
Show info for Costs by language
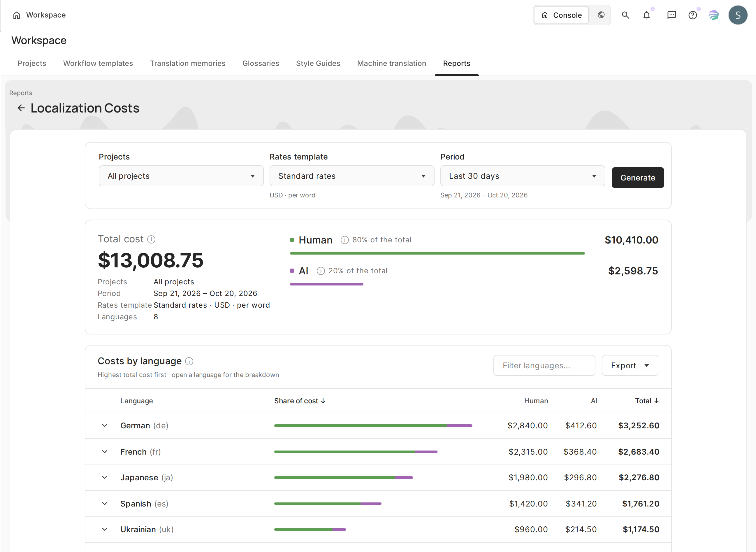(x=189, y=361)
